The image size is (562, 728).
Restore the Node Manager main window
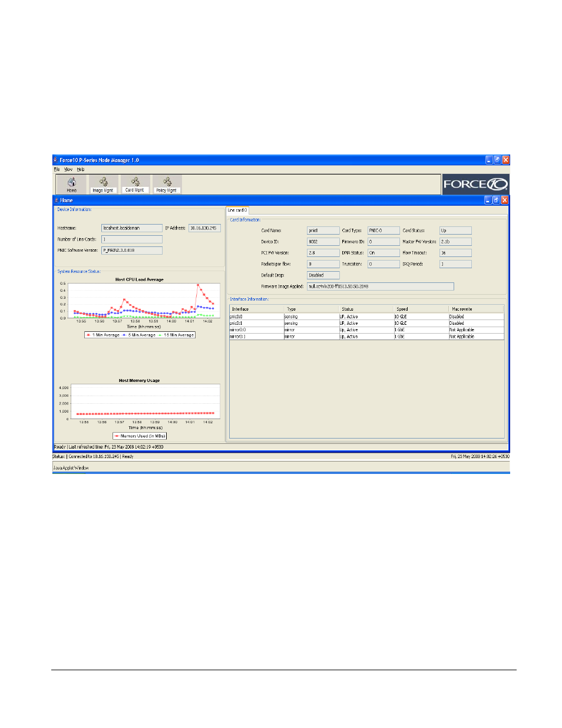pyautogui.click(x=497, y=160)
